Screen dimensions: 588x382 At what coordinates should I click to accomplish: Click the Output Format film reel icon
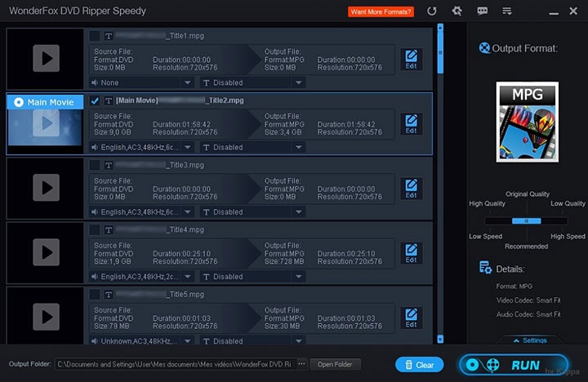pyautogui.click(x=484, y=48)
